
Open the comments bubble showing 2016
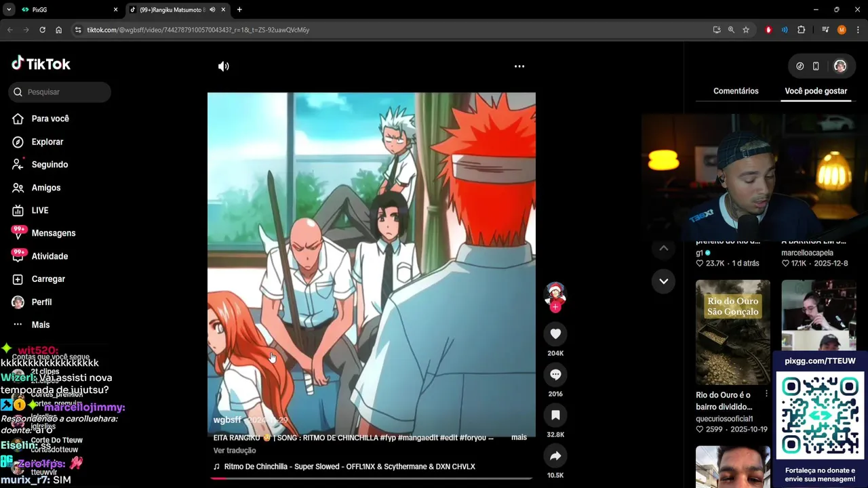555,374
